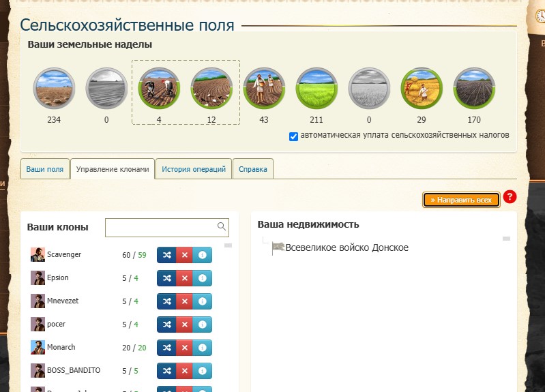
Task: Click the clone search input field
Action: tap(161, 227)
